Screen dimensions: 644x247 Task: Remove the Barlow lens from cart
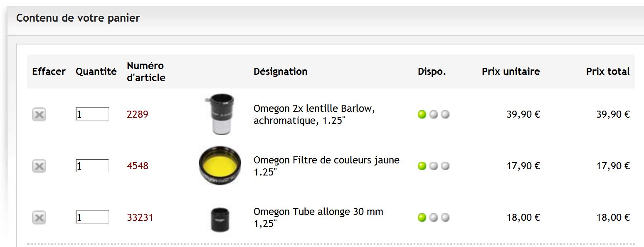pos(39,114)
